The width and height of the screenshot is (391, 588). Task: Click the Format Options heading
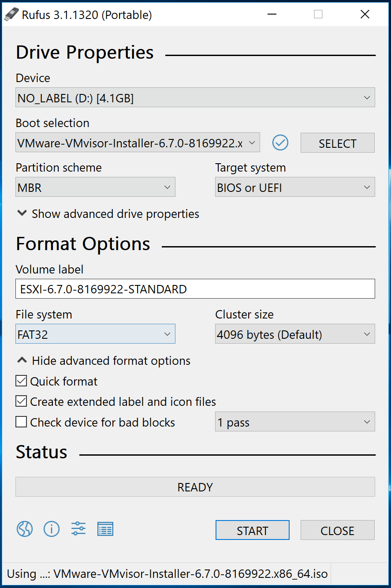83,244
